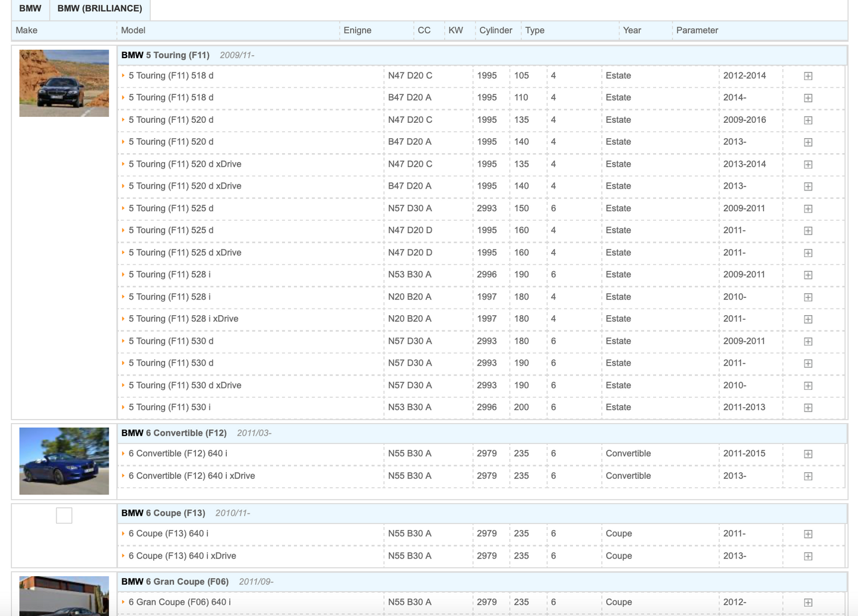Click plus icon for 530 d xDrive row
Viewport: 858px width, 616px height.
coord(808,386)
